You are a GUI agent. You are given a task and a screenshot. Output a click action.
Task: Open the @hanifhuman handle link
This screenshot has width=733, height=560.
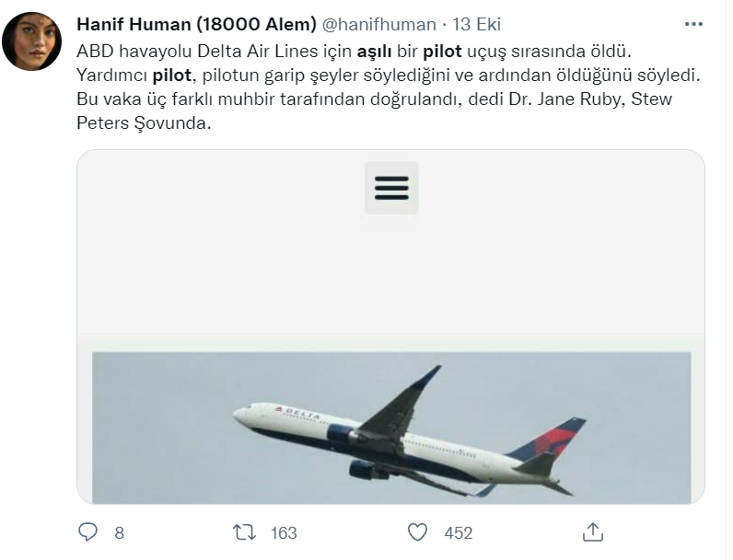pos(379,24)
